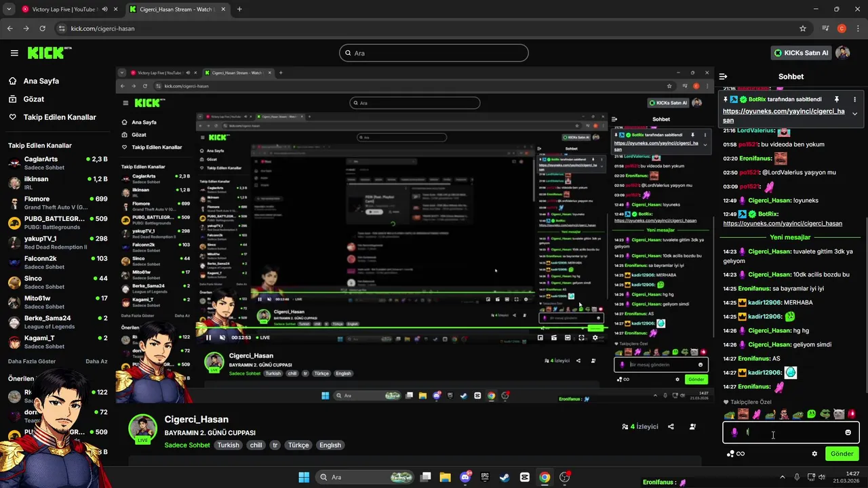Insert the pink clapping hands emote
Screen dimensions: 868x488
pyautogui.click(x=757, y=414)
